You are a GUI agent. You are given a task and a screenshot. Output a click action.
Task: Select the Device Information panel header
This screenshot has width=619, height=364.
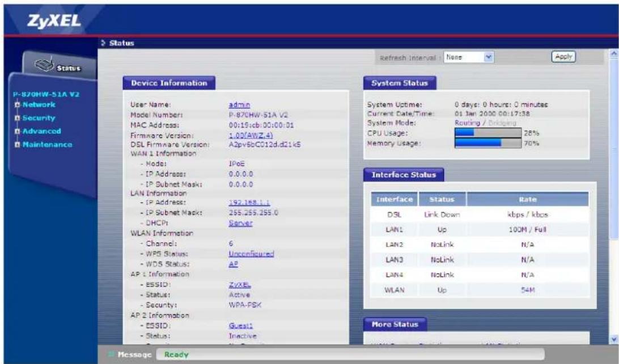click(169, 83)
